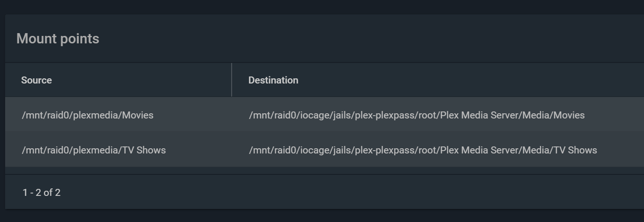This screenshot has height=222, width=644.
Task: Click 'plexmedia' in the Movies source path
Action: point(96,115)
